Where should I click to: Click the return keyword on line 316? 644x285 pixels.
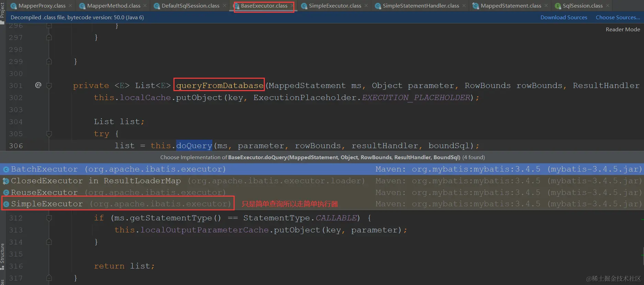[109, 266]
